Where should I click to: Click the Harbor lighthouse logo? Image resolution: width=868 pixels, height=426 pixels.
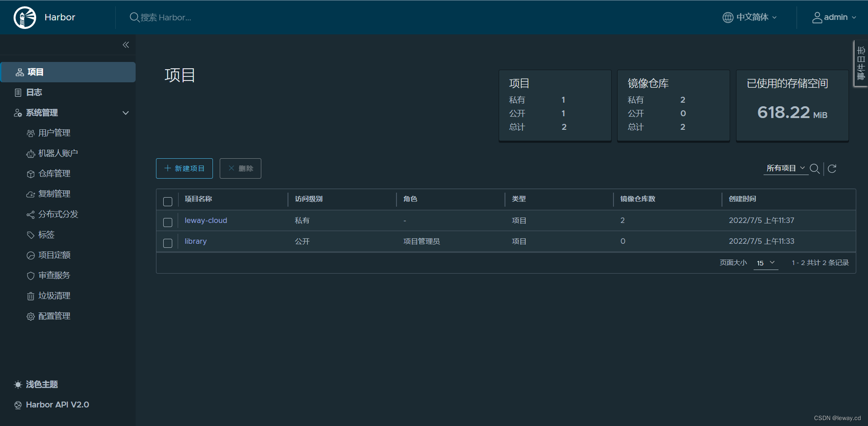25,18
